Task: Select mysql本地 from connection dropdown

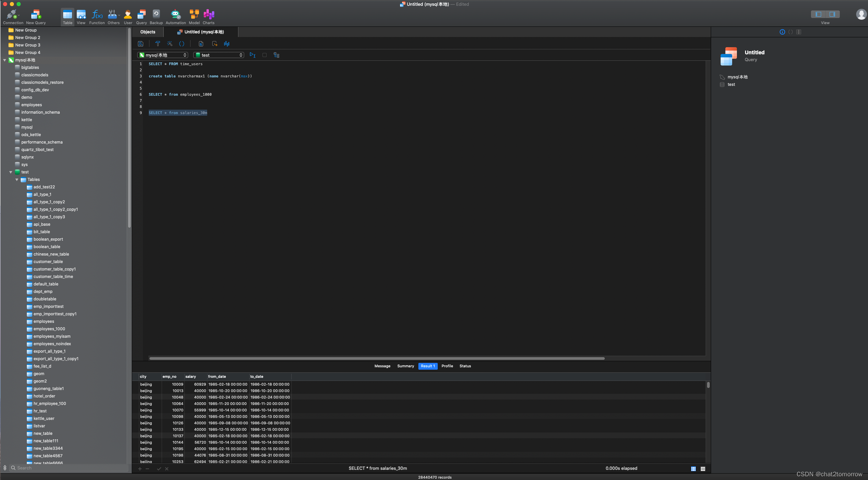Action: point(163,54)
